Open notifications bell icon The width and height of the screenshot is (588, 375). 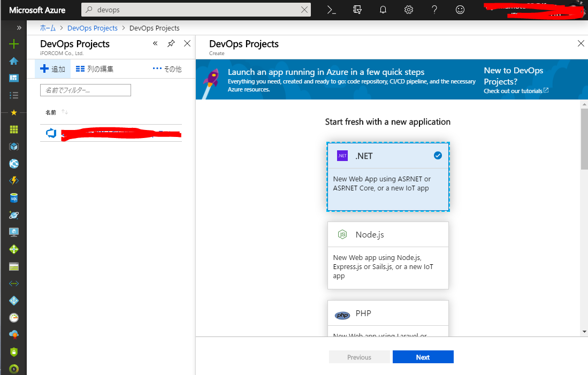pos(383,10)
